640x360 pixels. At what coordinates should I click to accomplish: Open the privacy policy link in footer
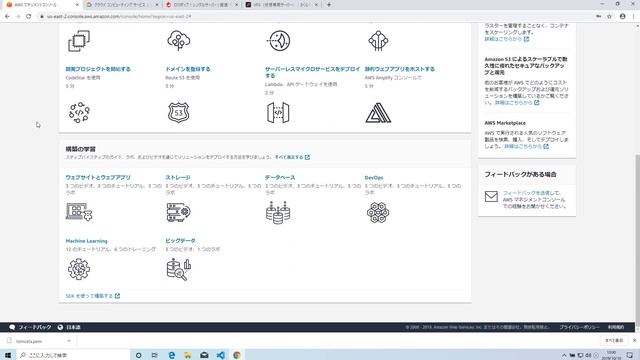[x=579, y=327]
